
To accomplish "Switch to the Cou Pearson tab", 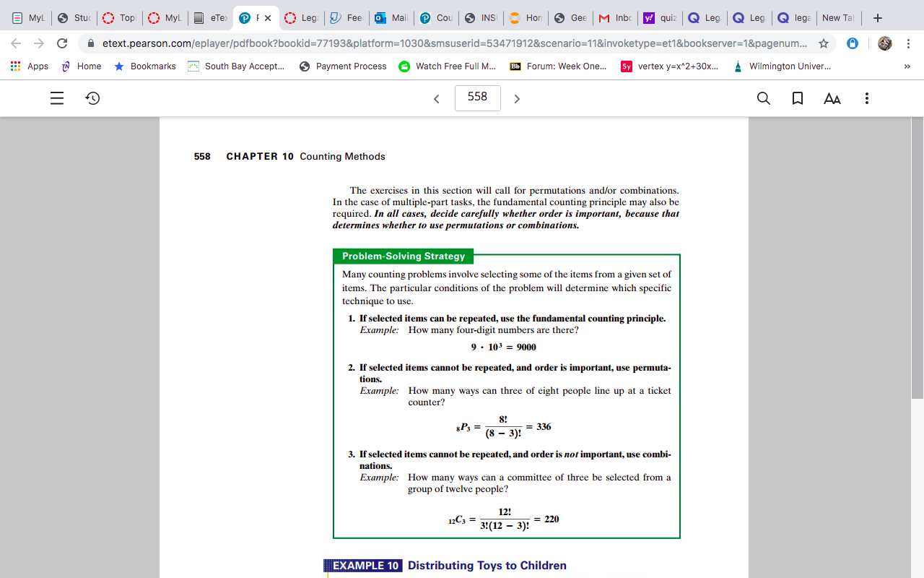I will pyautogui.click(x=436, y=18).
